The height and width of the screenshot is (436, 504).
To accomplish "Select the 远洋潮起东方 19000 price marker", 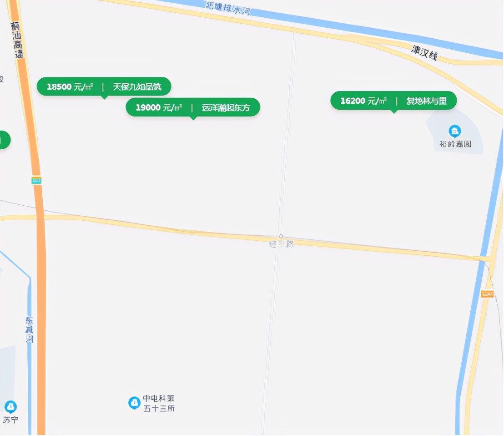I will click(193, 107).
